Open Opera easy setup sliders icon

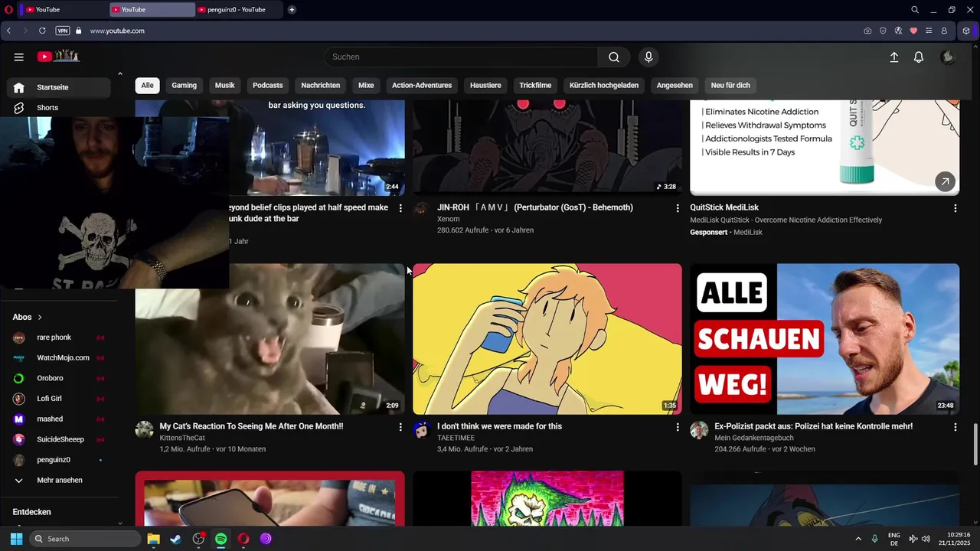coord(929,31)
